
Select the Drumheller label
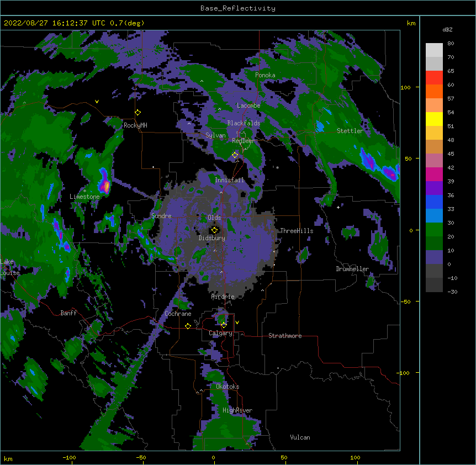pyautogui.click(x=352, y=269)
